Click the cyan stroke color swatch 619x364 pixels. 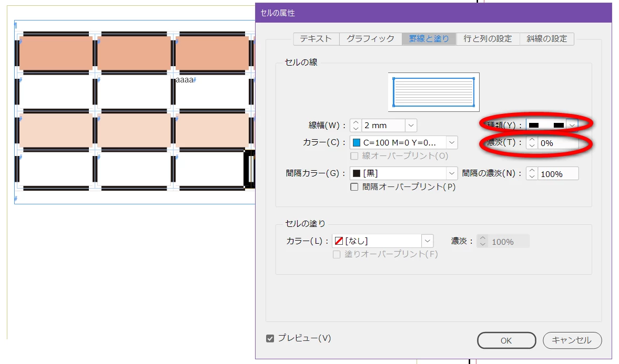coord(357,142)
